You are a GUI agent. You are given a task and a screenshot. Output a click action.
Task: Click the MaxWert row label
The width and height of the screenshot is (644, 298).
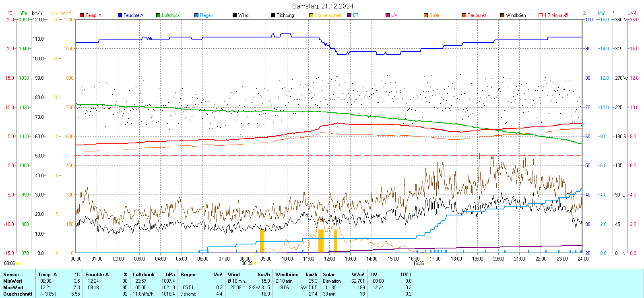tap(13, 288)
